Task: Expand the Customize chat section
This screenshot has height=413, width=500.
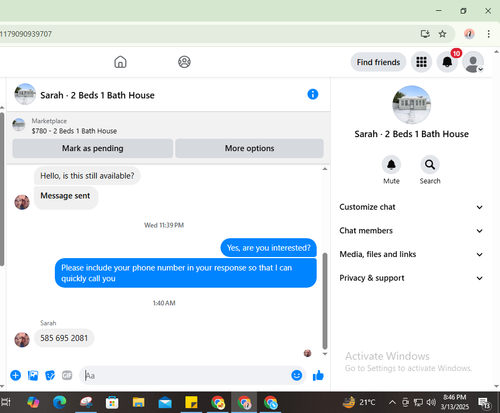Action: point(411,207)
